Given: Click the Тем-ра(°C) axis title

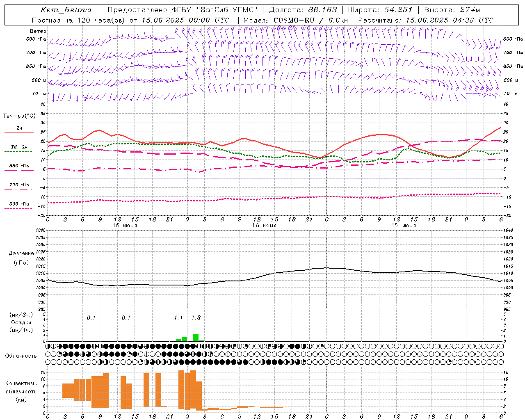Looking at the screenshot, I should point(19,116).
